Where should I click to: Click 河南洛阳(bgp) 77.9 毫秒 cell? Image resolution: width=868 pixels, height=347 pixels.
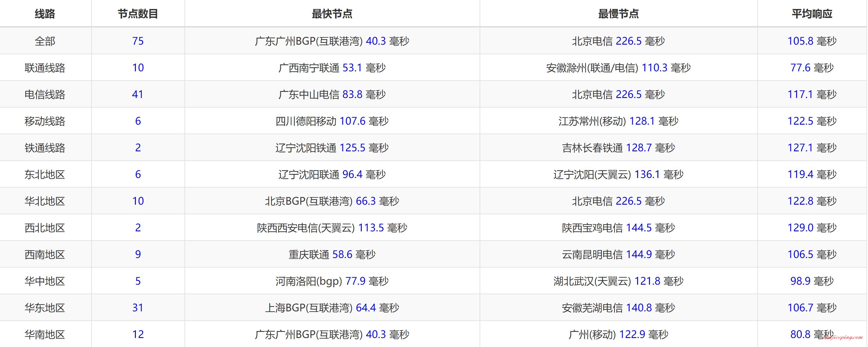pos(332,281)
